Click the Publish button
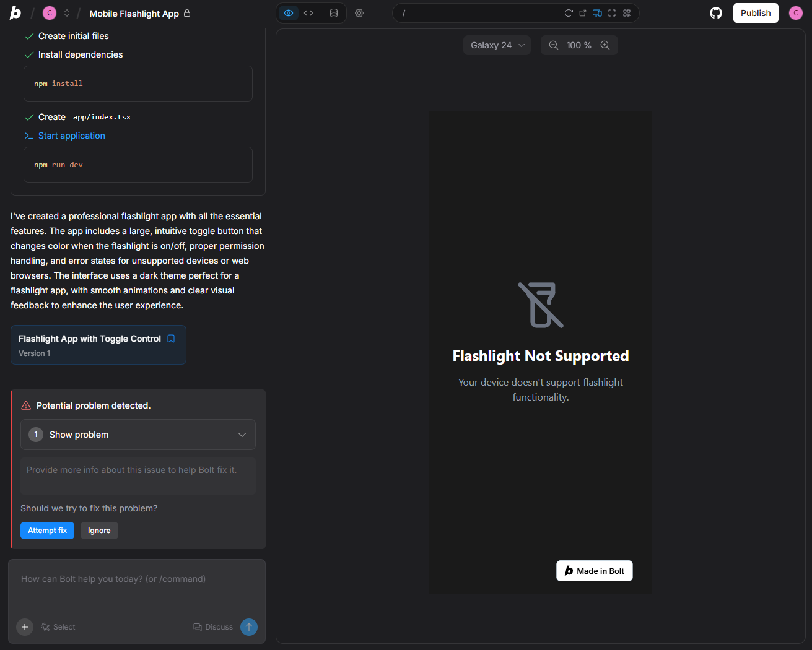Viewport: 812px width, 650px height. 756,12
